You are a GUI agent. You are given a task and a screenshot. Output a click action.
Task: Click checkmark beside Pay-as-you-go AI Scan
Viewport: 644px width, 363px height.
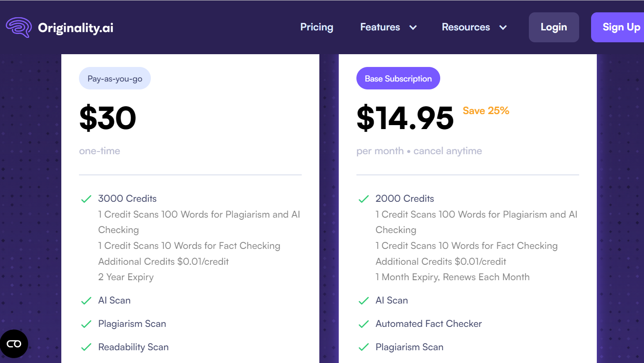[86, 301]
